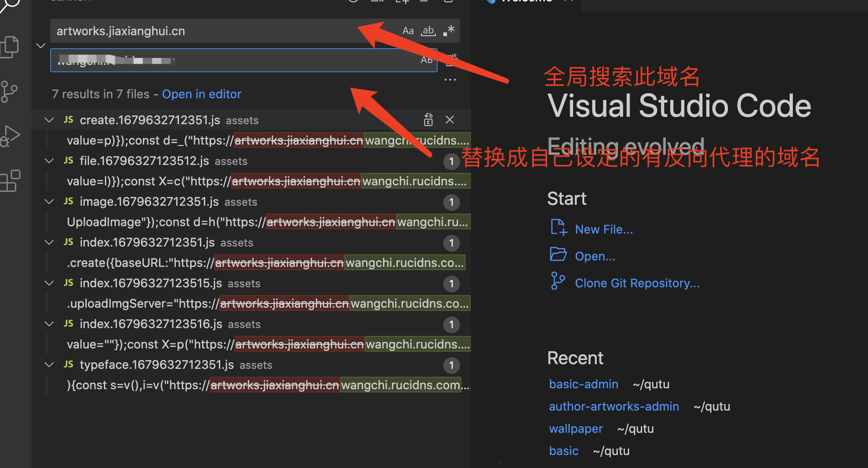
Task: Open match line 'UploadImage"});const d=h('
Action: (x=268, y=222)
